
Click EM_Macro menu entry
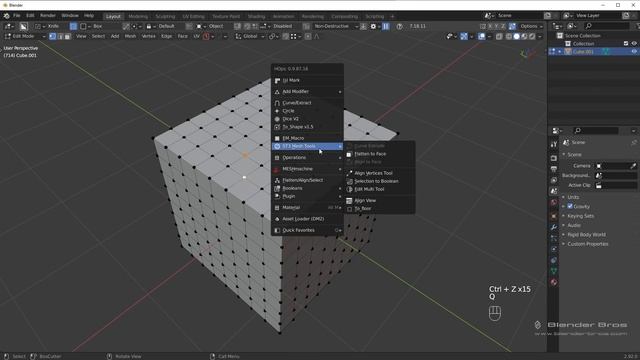coord(307,138)
